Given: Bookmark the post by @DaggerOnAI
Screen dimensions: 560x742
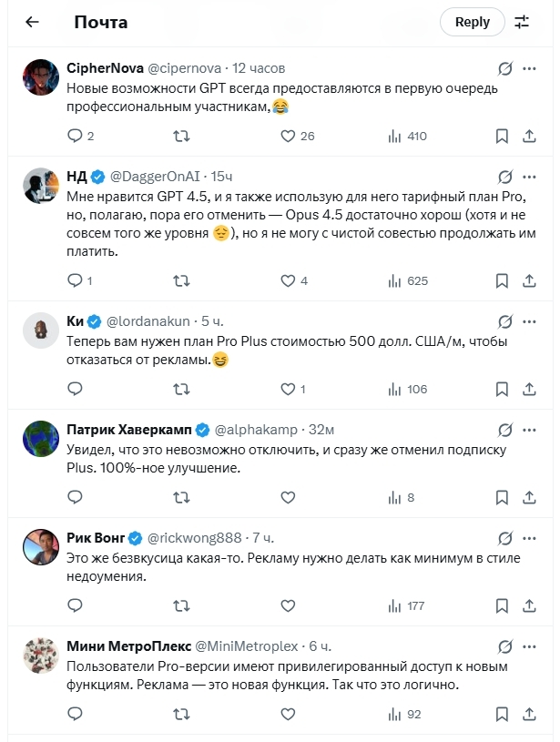Looking at the screenshot, I should pyautogui.click(x=502, y=280).
